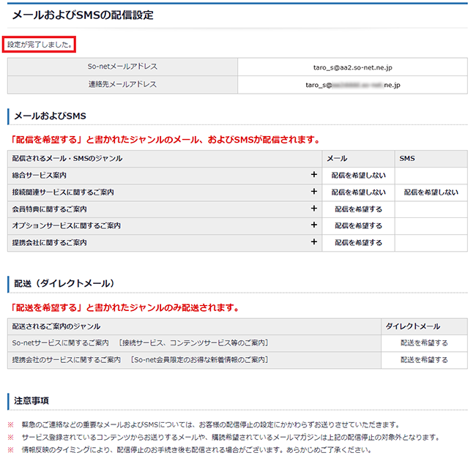The image size is (476, 461).
Task: Click SMS status for 接続関連サービス row
Action: 431,192
